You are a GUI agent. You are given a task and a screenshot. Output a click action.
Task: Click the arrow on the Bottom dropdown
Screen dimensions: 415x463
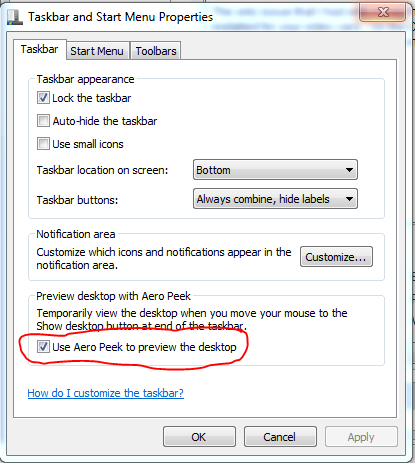tap(349, 170)
